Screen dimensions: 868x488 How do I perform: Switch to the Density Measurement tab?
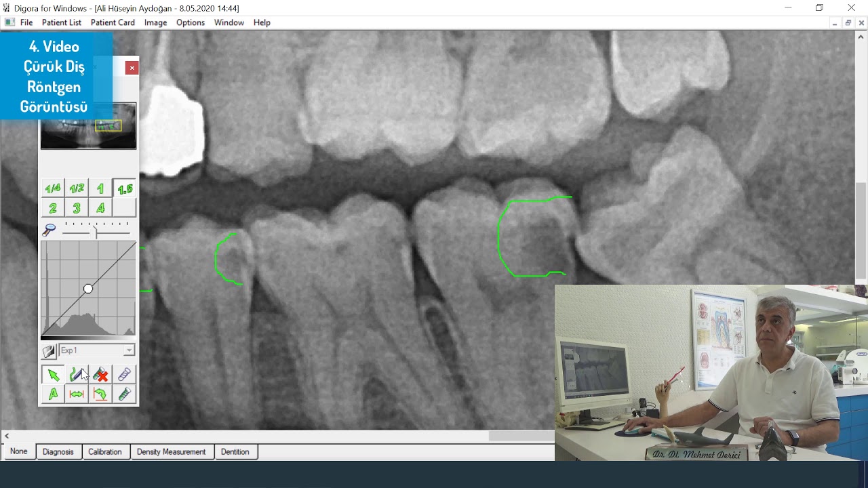point(171,452)
